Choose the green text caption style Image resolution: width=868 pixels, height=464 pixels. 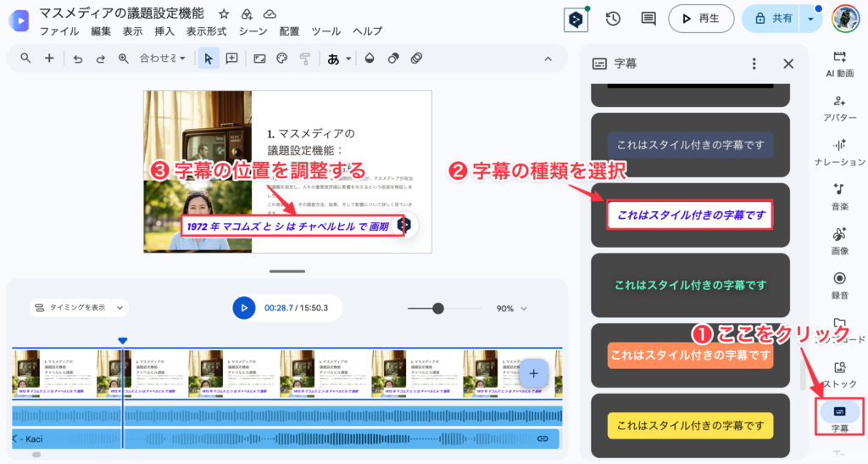pyautogui.click(x=690, y=285)
